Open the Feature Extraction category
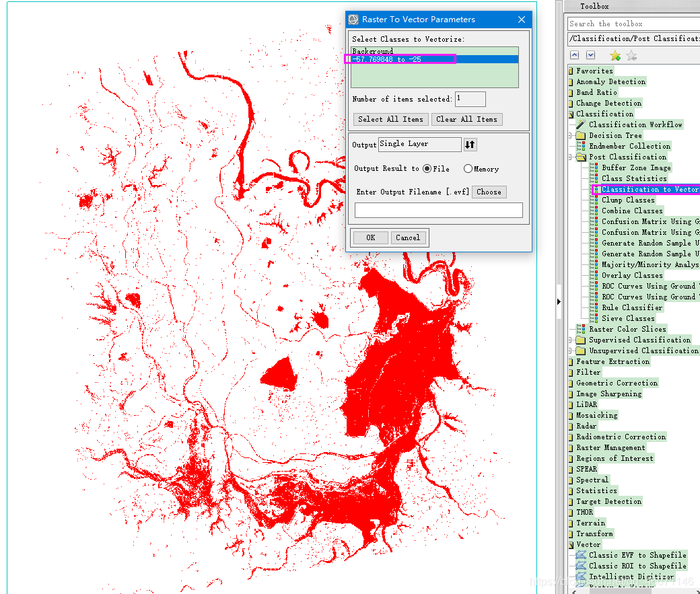This screenshot has width=700, height=594. pos(613,361)
